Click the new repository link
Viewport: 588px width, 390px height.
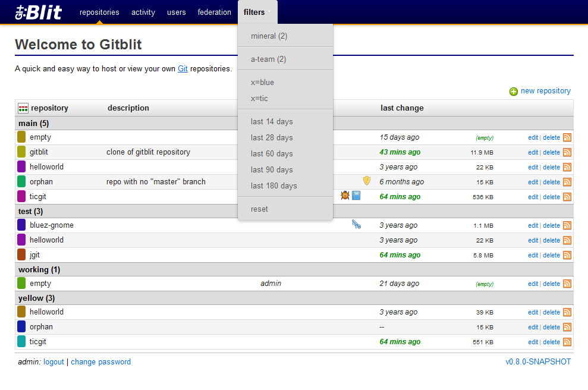click(546, 91)
